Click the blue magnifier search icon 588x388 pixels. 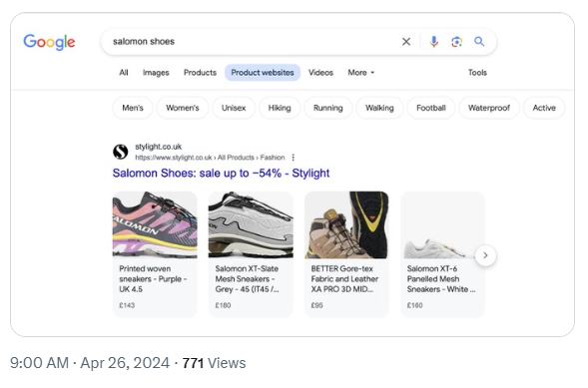[x=479, y=42]
